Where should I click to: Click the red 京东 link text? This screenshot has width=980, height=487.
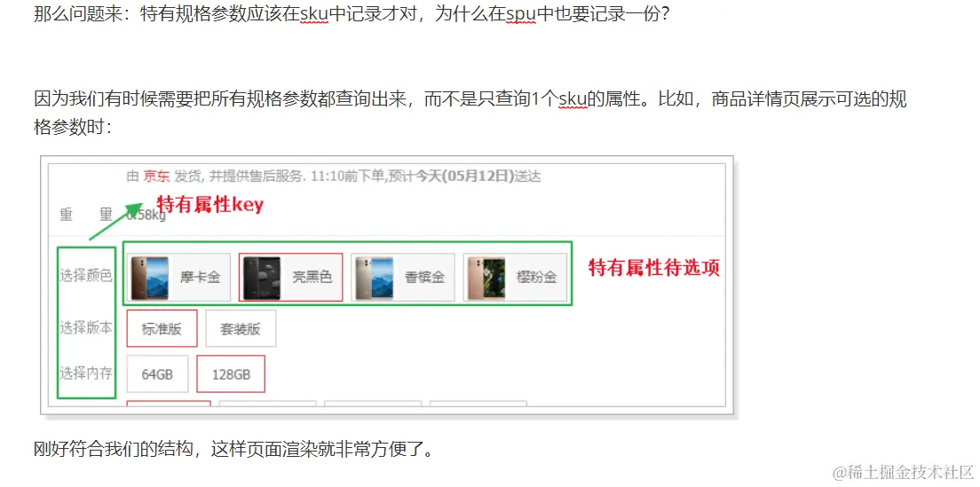click(x=156, y=177)
